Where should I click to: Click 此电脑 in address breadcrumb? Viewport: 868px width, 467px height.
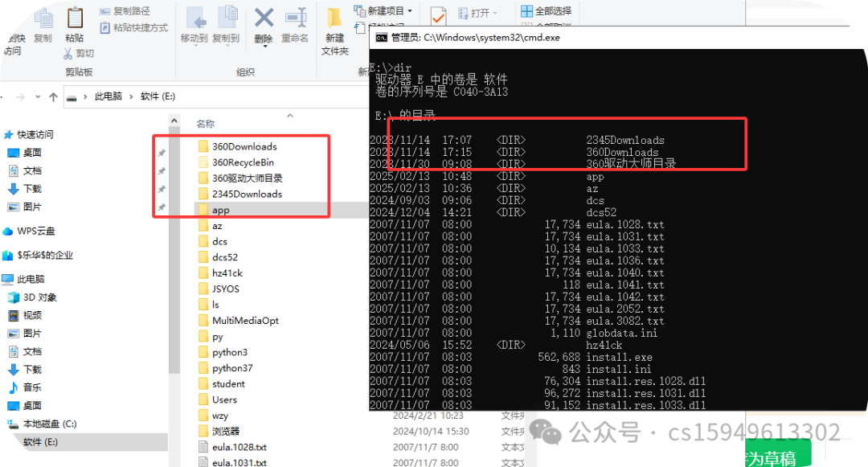tap(108, 96)
